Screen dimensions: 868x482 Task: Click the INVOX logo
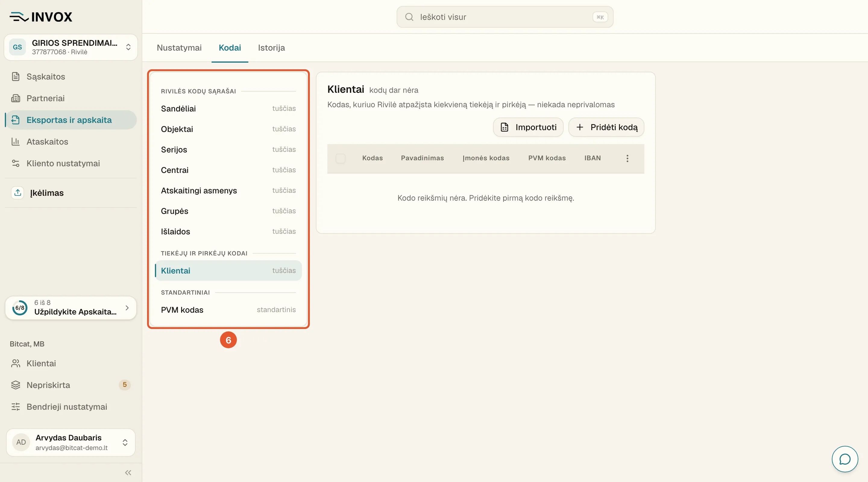[41, 17]
